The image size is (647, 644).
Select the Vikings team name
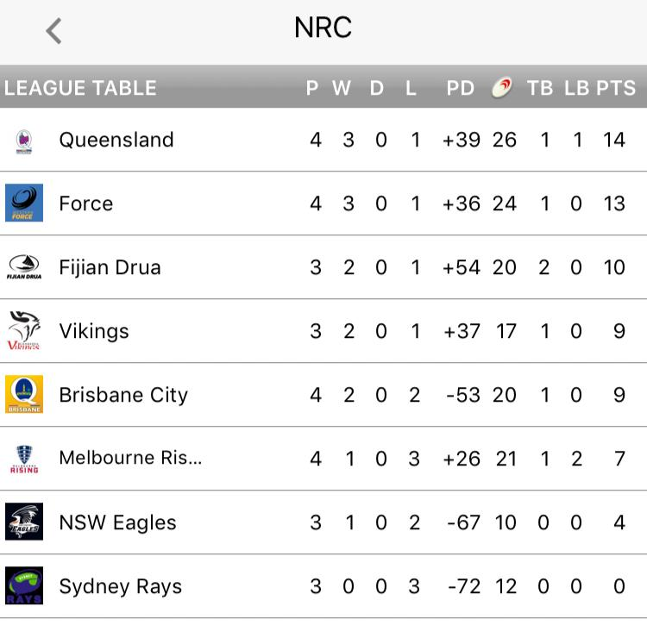[94, 331]
